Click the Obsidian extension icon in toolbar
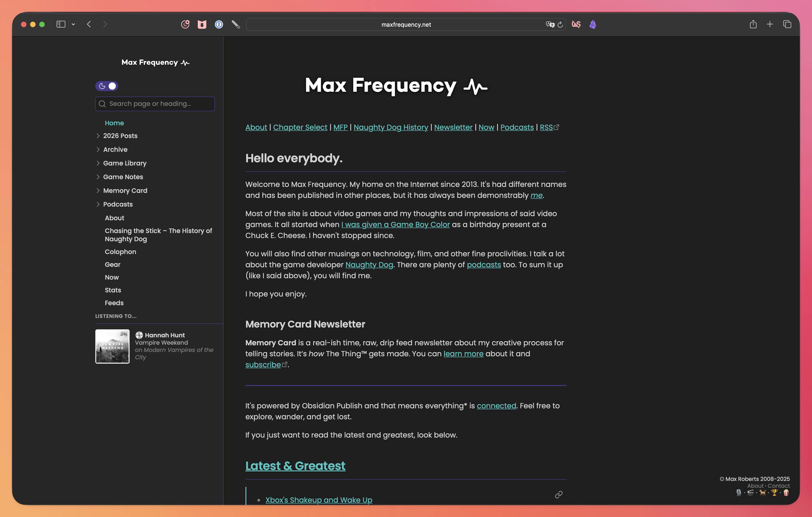Viewport: 812px width, 517px height. 593,24
